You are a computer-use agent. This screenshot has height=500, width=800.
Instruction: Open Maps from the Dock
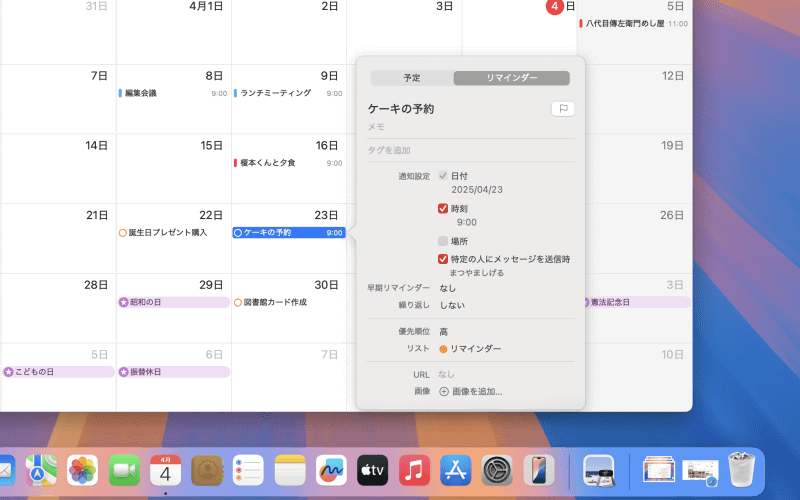pos(41,470)
